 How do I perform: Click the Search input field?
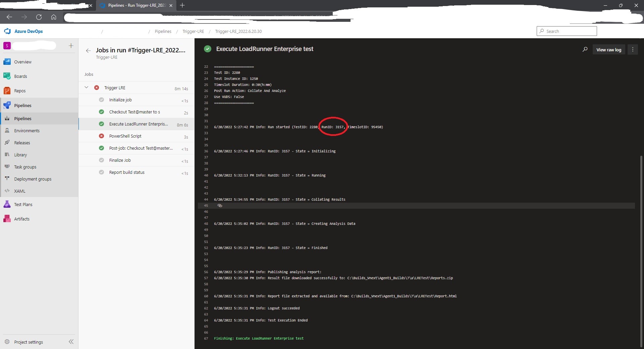(567, 31)
